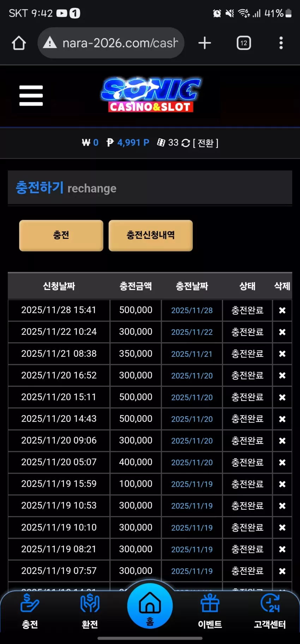This screenshot has height=644, width=300.
Task: Tap the browser home icon
Action: coord(19,43)
